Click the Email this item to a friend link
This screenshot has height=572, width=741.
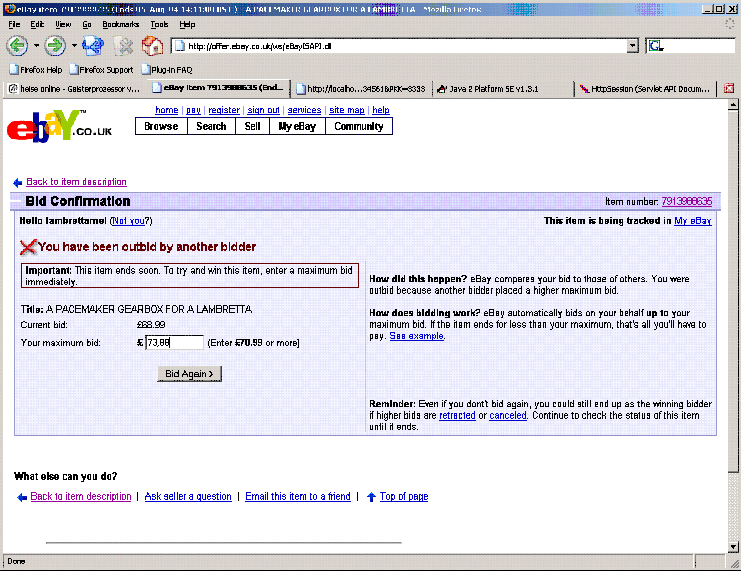click(x=298, y=497)
